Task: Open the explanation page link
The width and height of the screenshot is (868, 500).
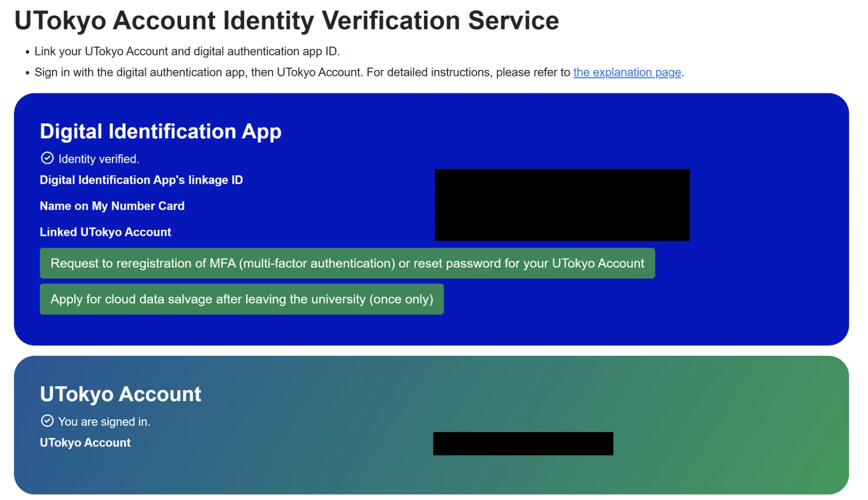Action: click(627, 72)
